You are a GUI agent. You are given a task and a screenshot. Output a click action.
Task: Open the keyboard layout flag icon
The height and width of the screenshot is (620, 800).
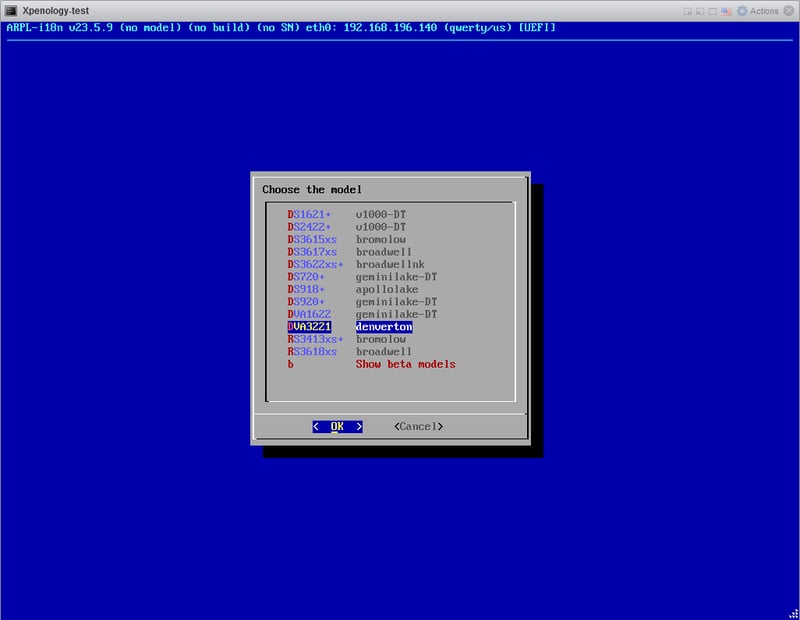coord(728,11)
